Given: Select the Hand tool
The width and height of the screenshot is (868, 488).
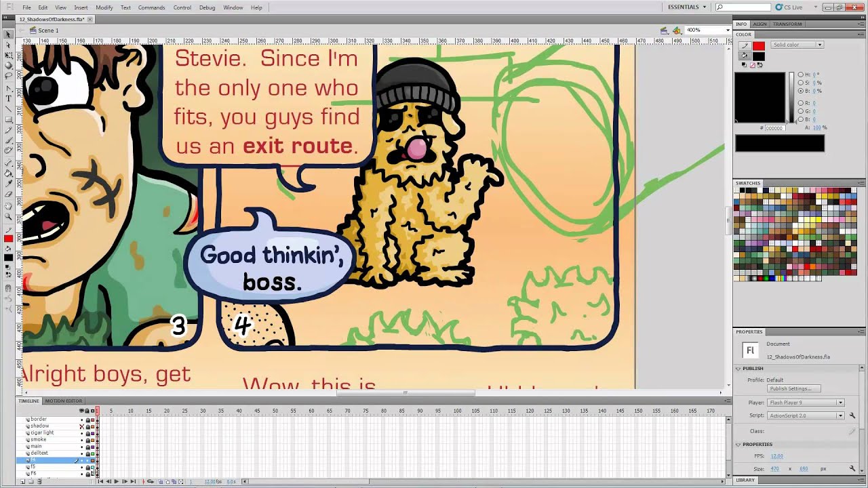Looking at the screenshot, I should coord(8,205).
